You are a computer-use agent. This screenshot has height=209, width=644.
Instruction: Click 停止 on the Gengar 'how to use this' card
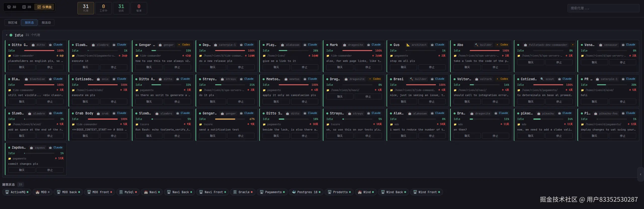[177, 67]
